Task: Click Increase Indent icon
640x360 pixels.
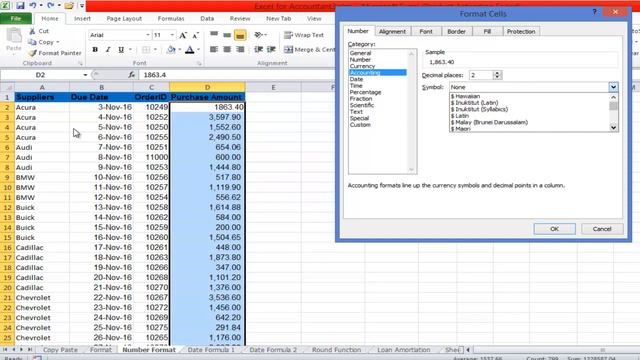Action: 271,49
